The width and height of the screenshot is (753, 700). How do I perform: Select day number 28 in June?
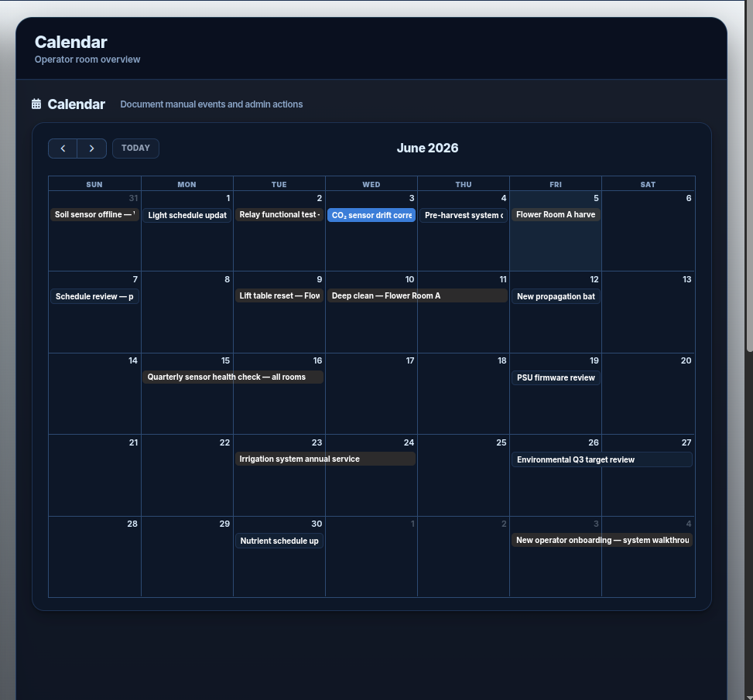(132, 524)
